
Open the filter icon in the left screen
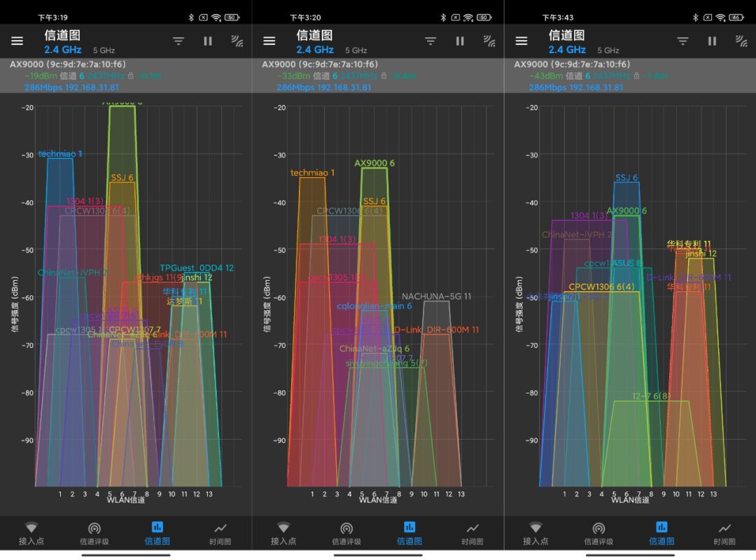(178, 41)
